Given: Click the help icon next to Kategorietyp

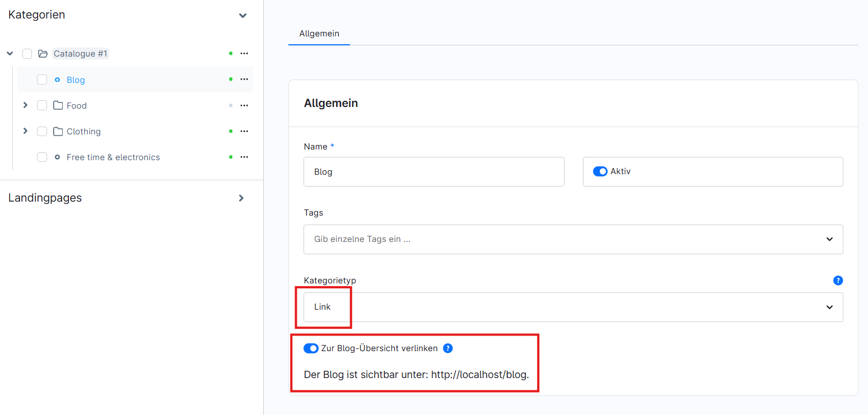Looking at the screenshot, I should click(x=838, y=281).
